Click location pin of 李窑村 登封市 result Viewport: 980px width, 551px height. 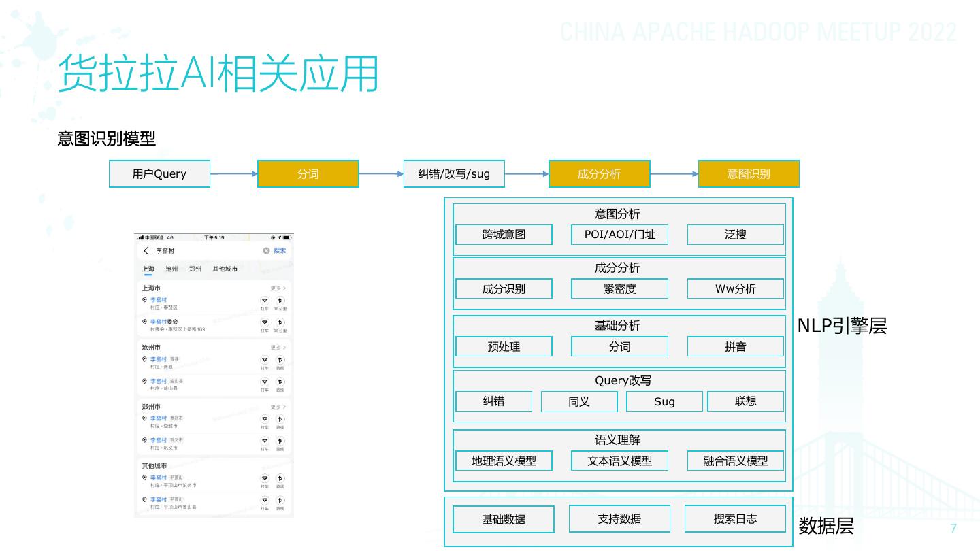[144, 418]
